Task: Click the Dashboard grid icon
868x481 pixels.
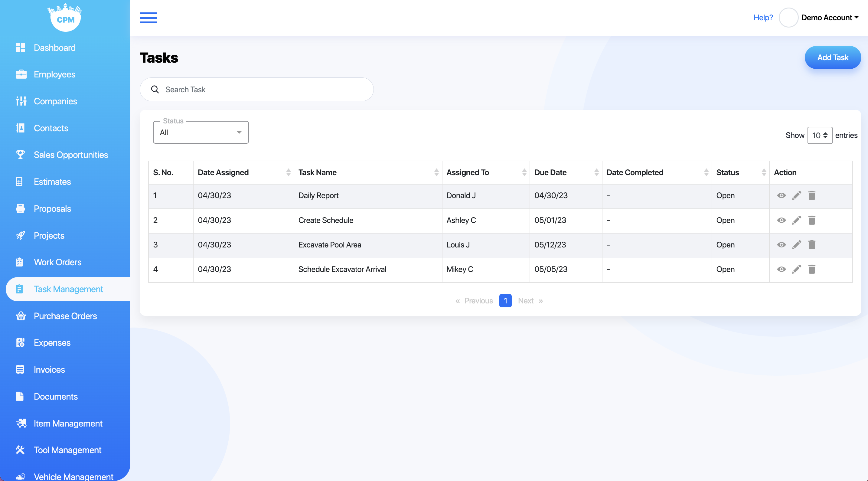Action: pos(20,47)
